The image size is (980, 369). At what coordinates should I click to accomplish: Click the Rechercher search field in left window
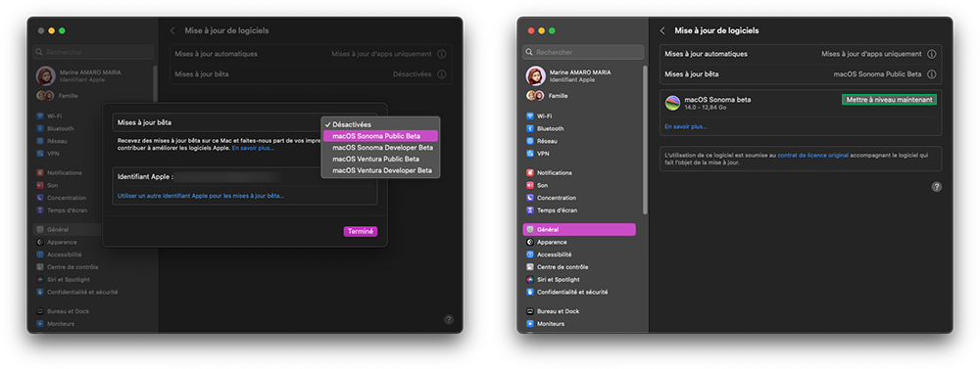(93, 53)
